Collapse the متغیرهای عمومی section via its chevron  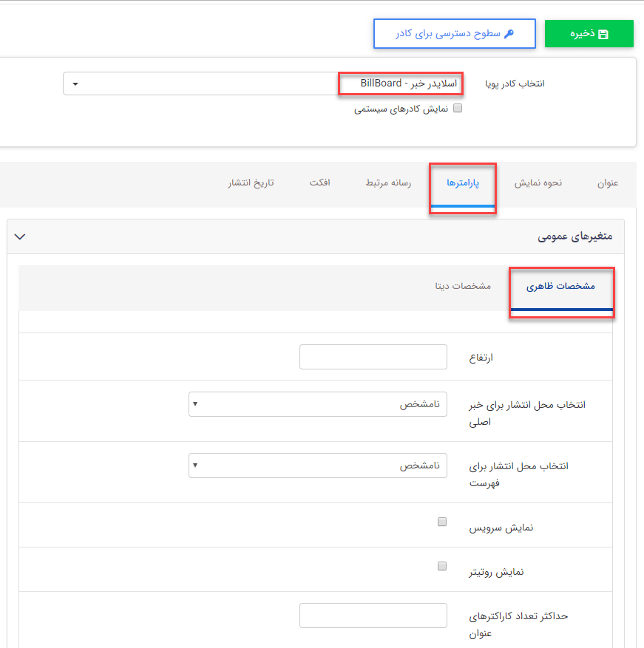click(x=20, y=236)
